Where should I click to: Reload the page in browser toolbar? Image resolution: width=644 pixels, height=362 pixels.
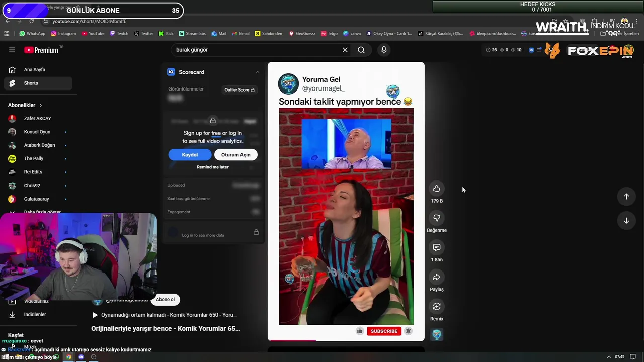(32, 21)
